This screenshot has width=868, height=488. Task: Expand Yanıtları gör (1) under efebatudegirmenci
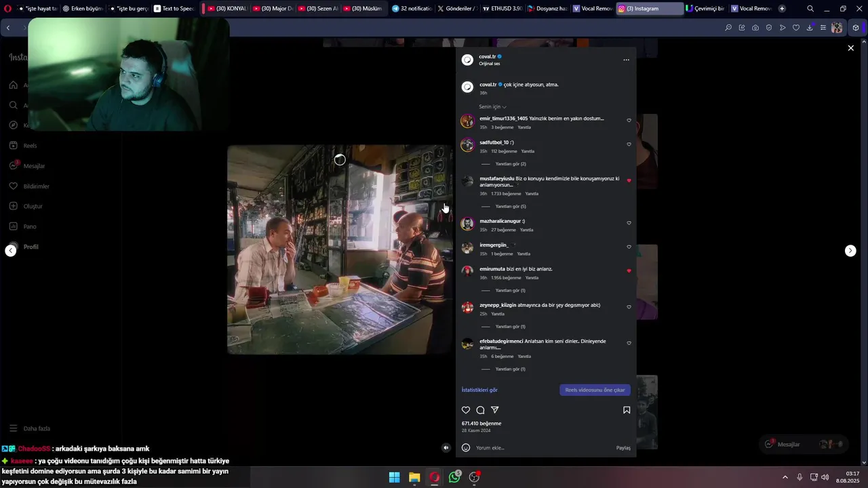[x=511, y=369]
